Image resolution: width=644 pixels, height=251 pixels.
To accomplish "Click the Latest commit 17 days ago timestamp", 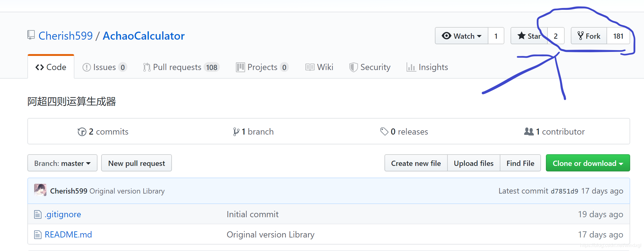I will point(602,191).
